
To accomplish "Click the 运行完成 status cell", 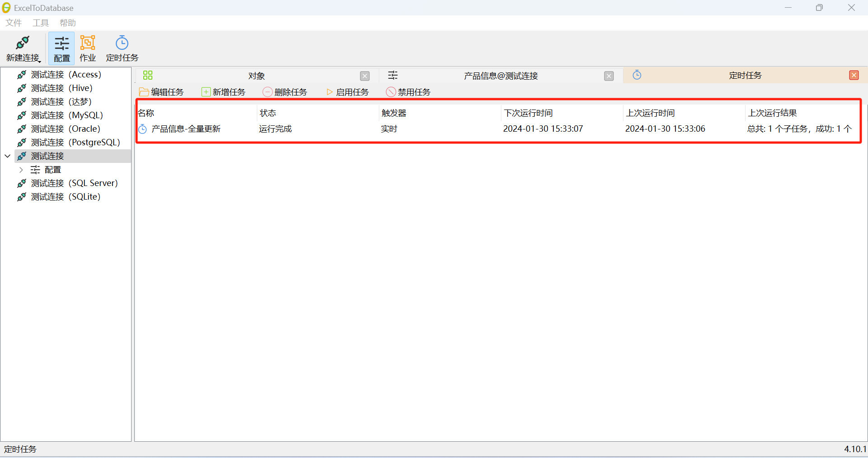I will tap(275, 129).
